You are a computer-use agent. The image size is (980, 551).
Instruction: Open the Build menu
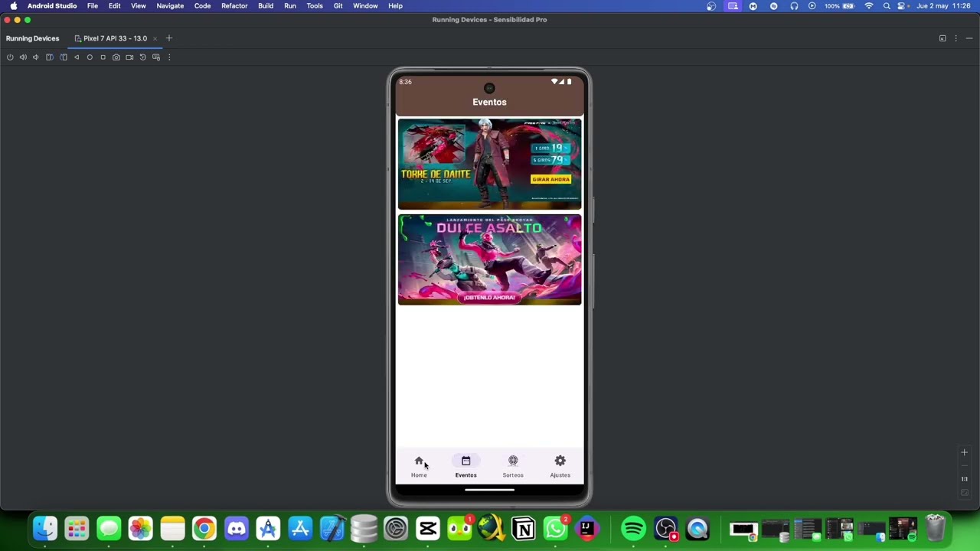click(266, 6)
